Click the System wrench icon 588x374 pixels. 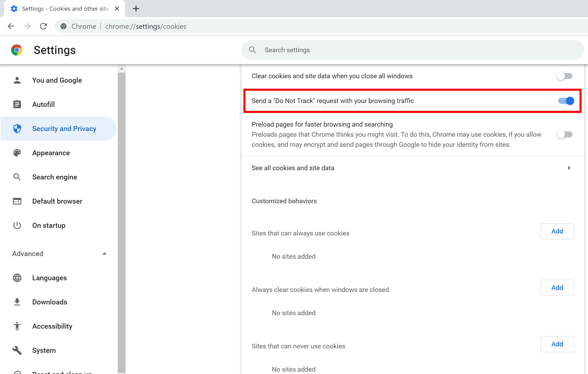(17, 350)
